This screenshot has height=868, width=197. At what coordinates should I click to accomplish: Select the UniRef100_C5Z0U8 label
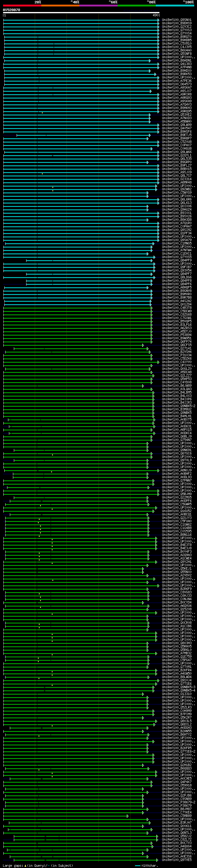click(177, 142)
